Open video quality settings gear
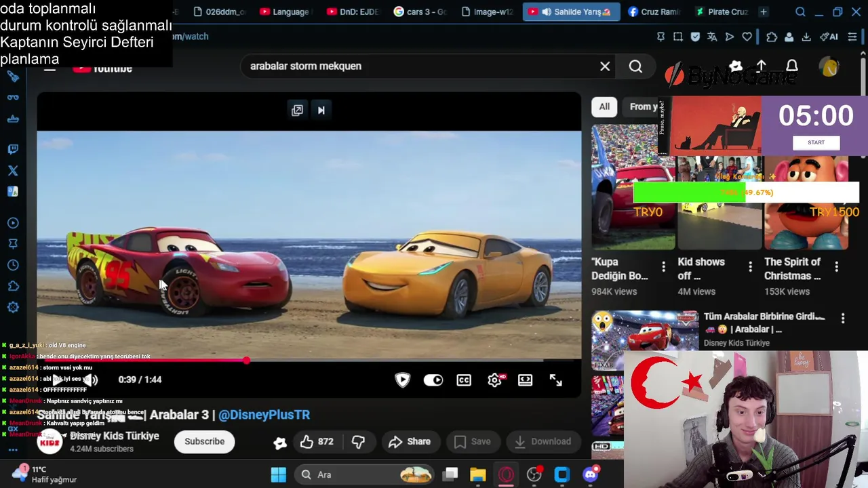Screen dimensions: 868x488 coord(495,380)
